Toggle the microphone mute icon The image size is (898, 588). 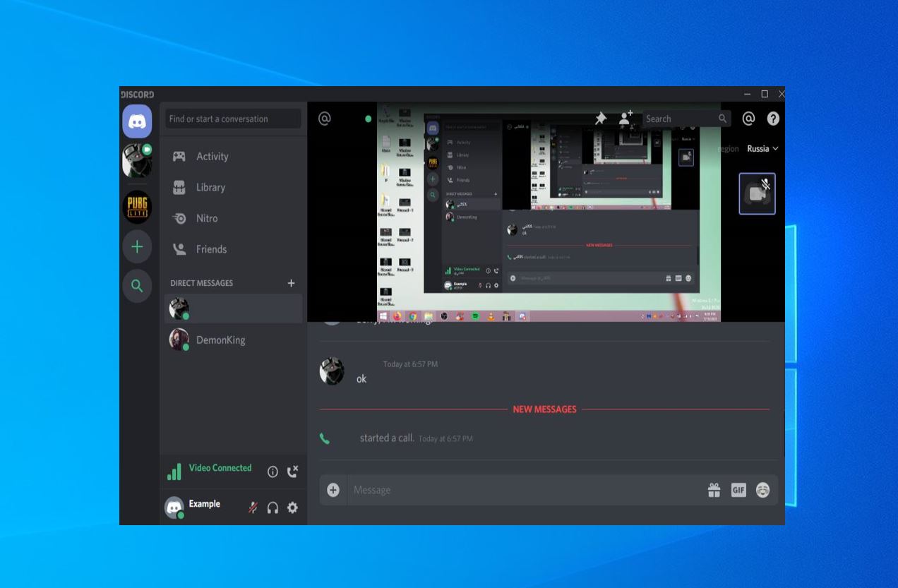tap(252, 508)
